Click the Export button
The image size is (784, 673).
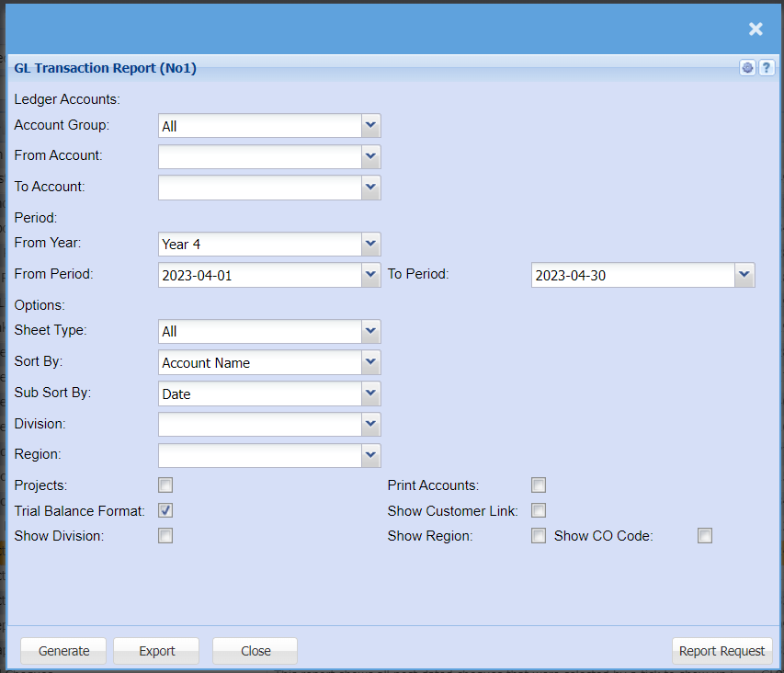tap(156, 651)
